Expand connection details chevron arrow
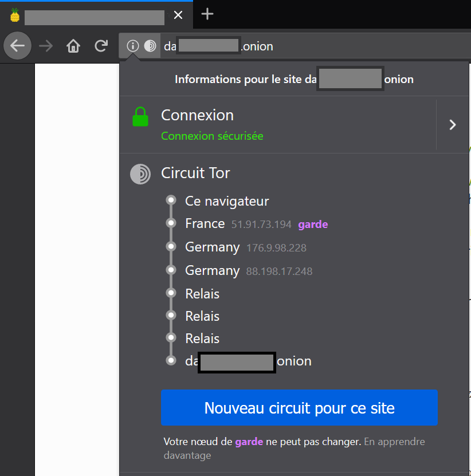471x476 pixels. pos(453,125)
